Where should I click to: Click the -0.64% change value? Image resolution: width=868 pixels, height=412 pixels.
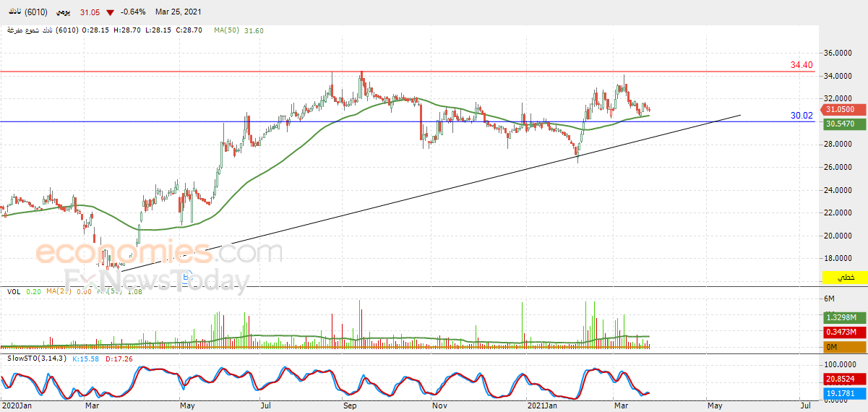click(134, 12)
